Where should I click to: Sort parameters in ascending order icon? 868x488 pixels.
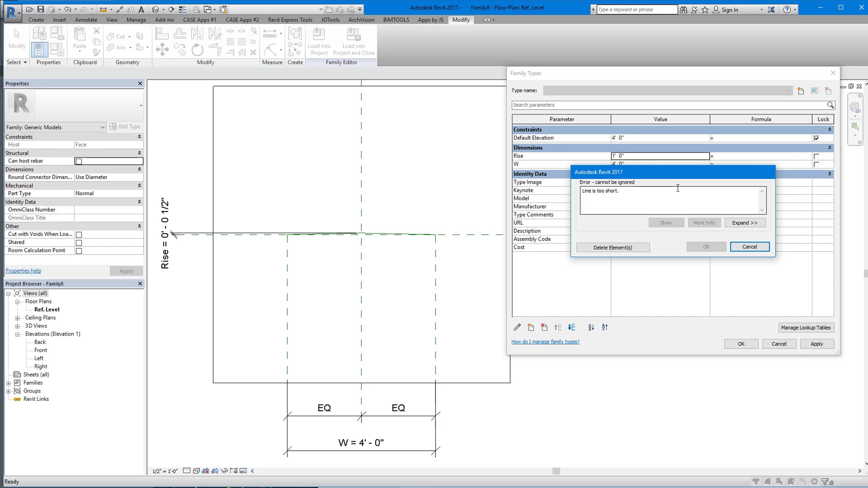coord(591,327)
